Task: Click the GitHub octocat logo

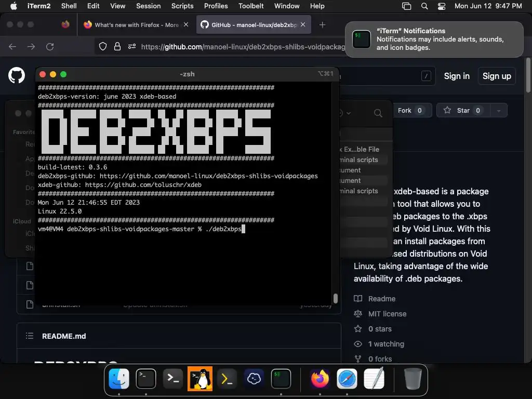Action: [x=17, y=75]
